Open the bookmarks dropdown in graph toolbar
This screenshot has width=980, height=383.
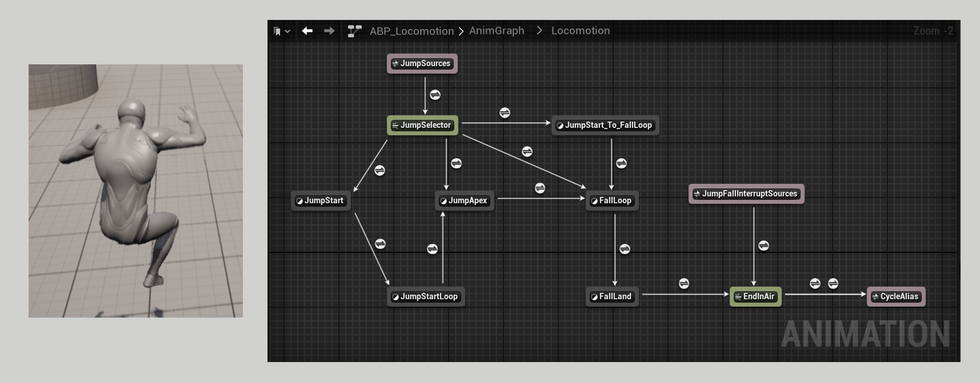pos(281,31)
